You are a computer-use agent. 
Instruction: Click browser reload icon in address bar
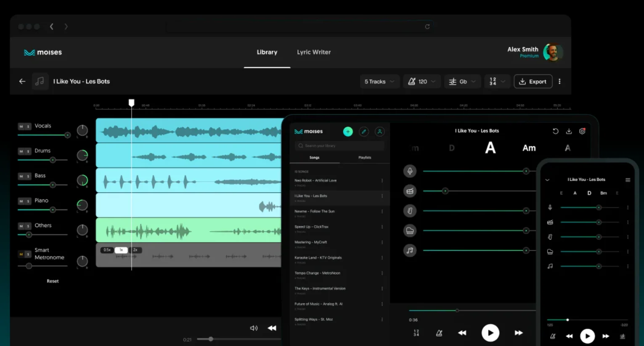(x=427, y=26)
